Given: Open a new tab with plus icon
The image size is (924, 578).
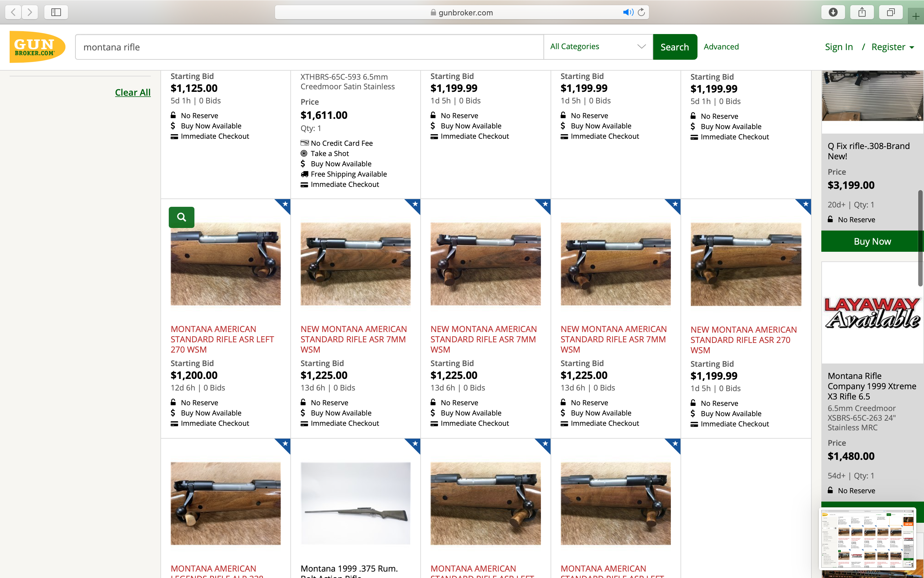Looking at the screenshot, I should (x=916, y=16).
